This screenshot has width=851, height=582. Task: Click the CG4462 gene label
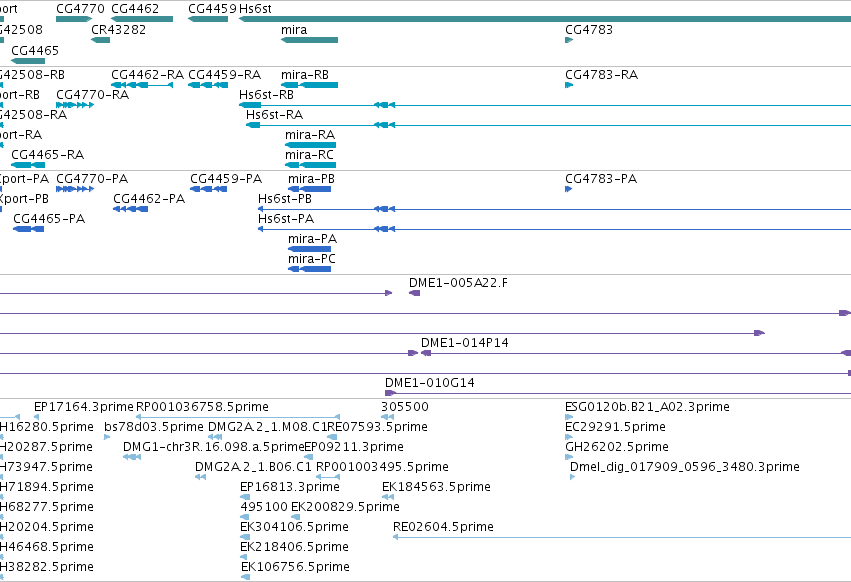coord(135,9)
